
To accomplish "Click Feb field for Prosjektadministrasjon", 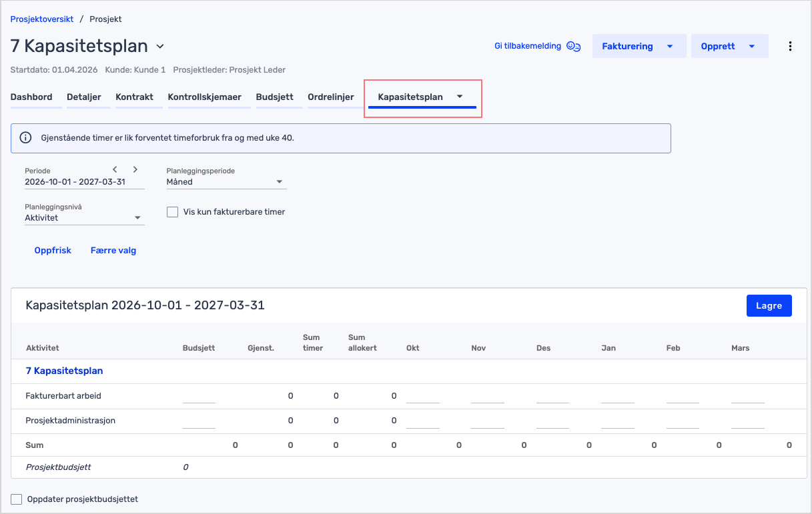I will 683,421.
